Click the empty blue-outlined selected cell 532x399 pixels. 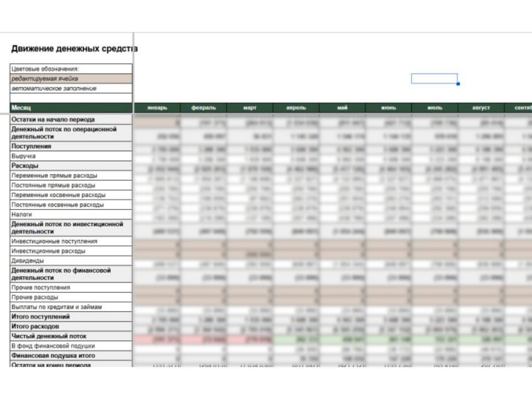click(434, 79)
